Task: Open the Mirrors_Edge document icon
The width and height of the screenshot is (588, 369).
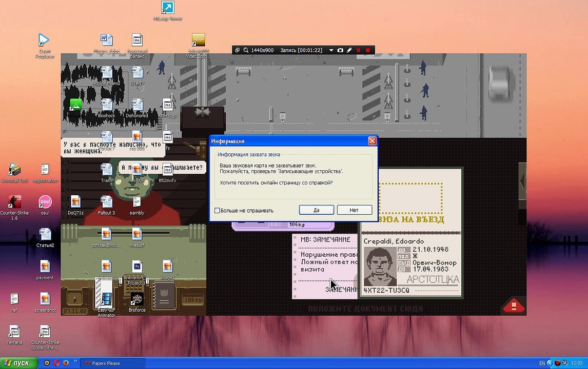Action: 107,43
